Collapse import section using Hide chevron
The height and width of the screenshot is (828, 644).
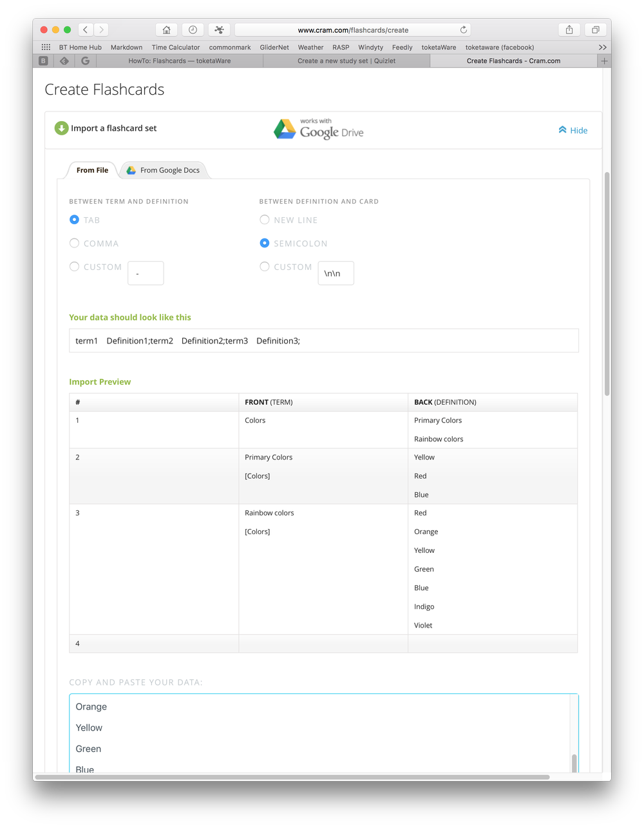click(573, 130)
